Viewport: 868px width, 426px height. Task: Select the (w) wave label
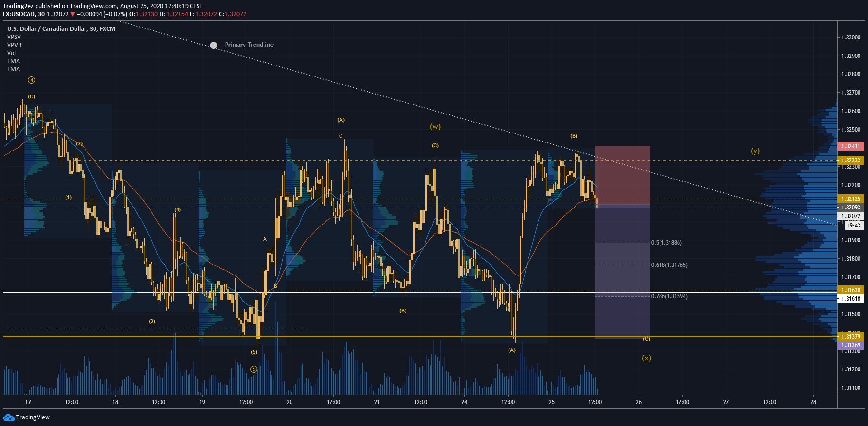click(x=435, y=127)
